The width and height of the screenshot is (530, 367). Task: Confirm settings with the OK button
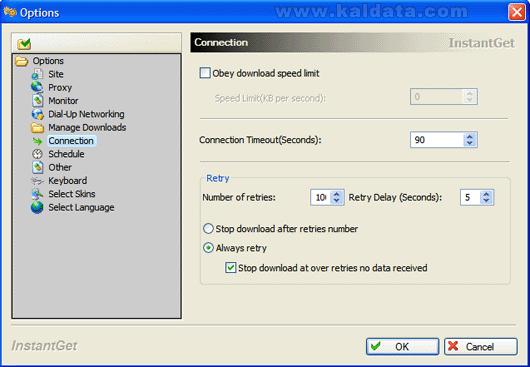(x=402, y=347)
